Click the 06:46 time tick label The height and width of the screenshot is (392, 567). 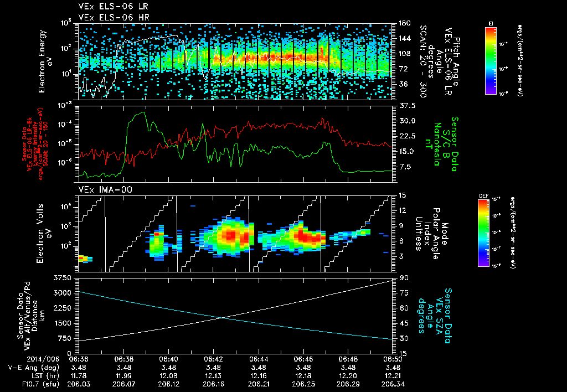[x=303, y=359]
